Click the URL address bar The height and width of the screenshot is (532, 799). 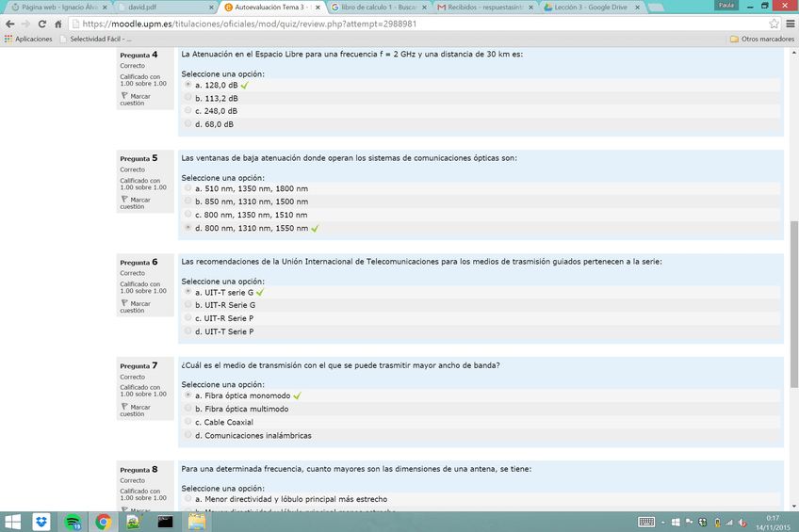pos(415,24)
